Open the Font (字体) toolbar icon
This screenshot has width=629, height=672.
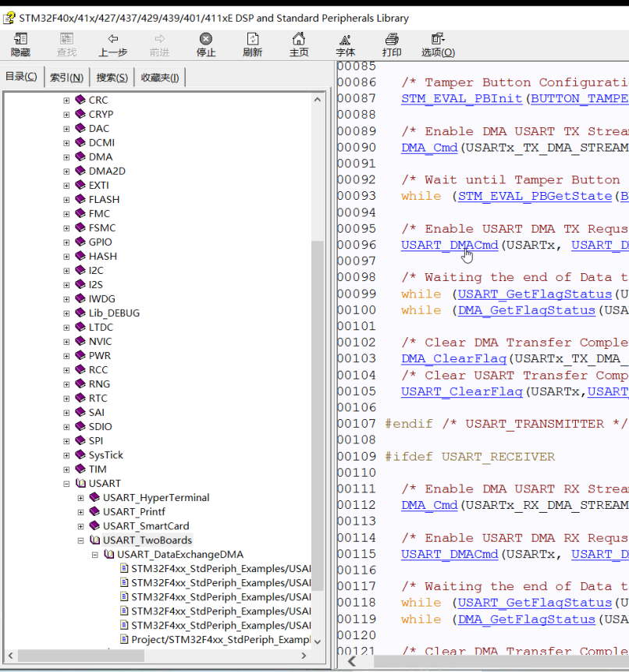pos(345,40)
